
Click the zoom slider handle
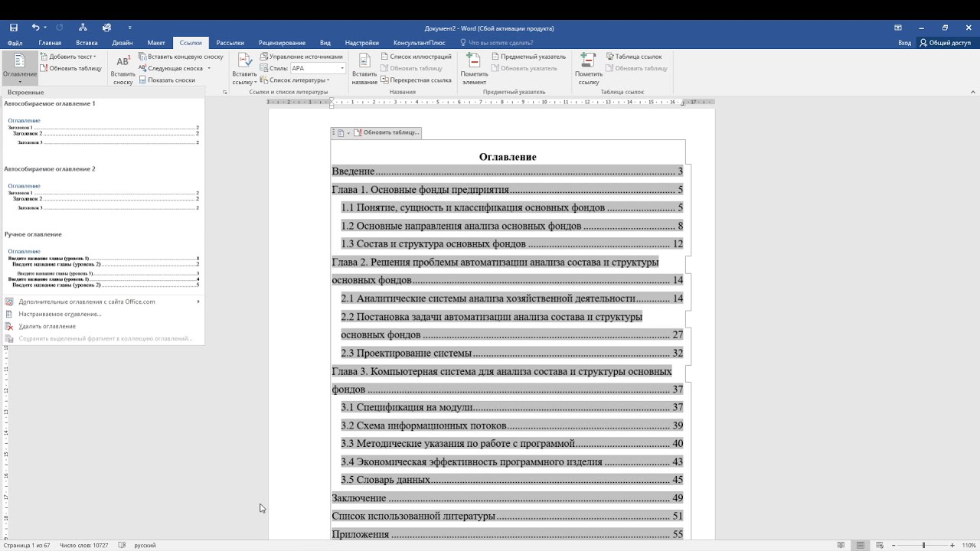click(923, 545)
